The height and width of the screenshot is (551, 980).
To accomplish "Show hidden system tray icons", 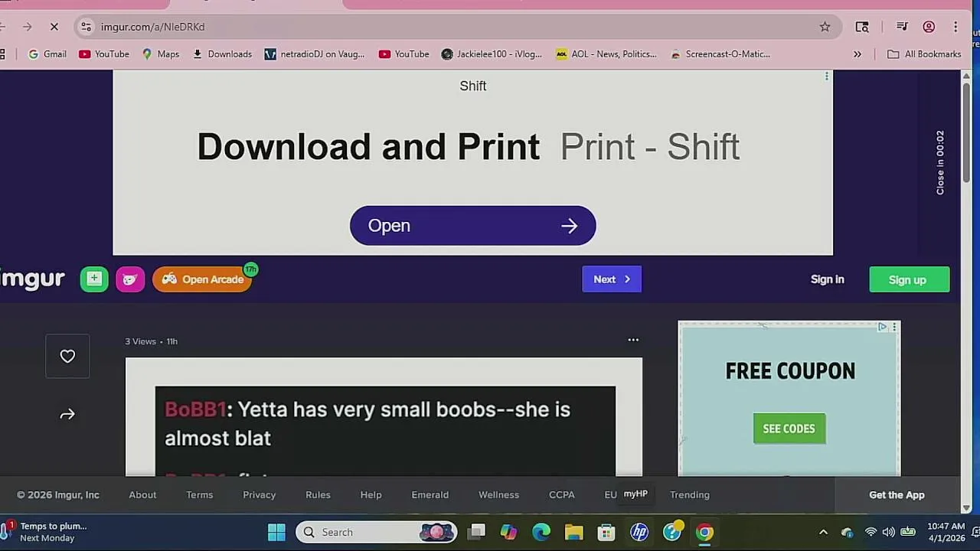I will [823, 532].
